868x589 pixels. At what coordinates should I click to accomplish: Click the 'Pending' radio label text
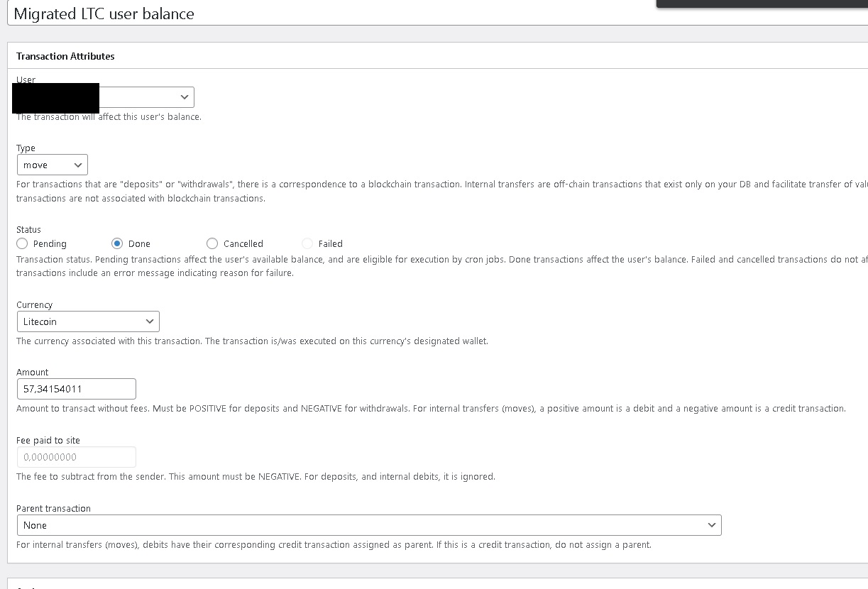50,244
